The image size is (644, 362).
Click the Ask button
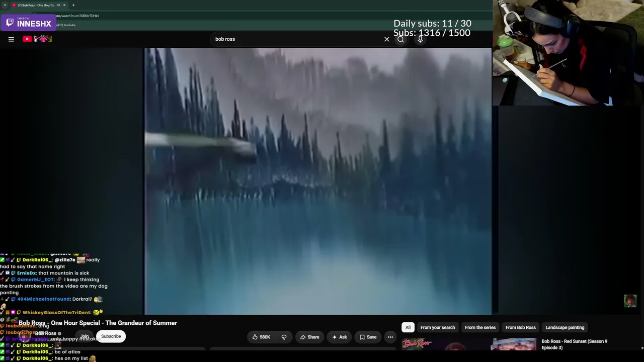pyautogui.click(x=339, y=337)
